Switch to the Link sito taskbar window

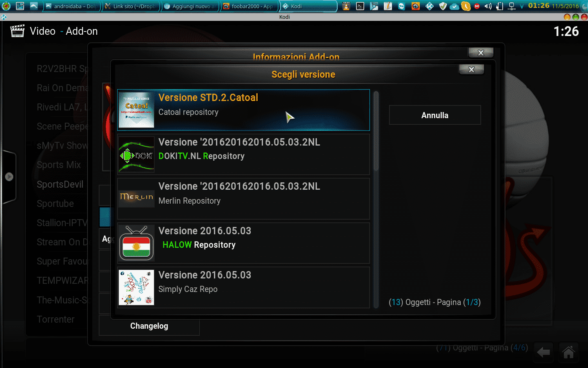[x=131, y=6]
